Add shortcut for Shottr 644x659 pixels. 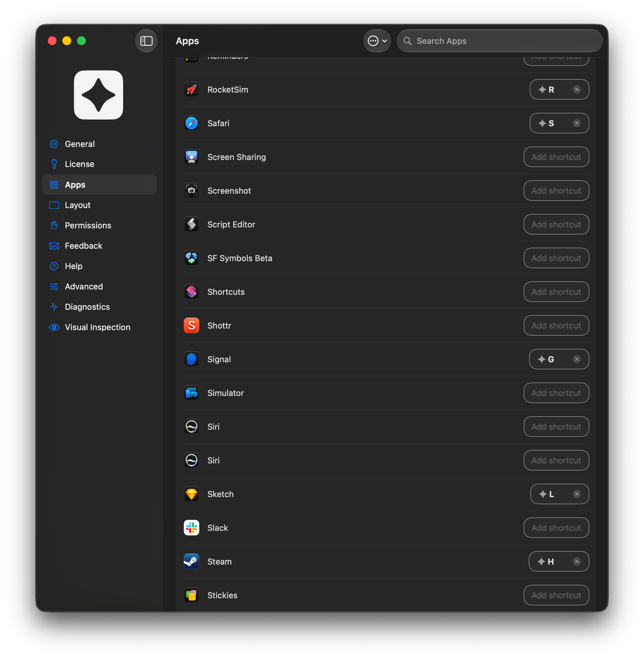(556, 326)
